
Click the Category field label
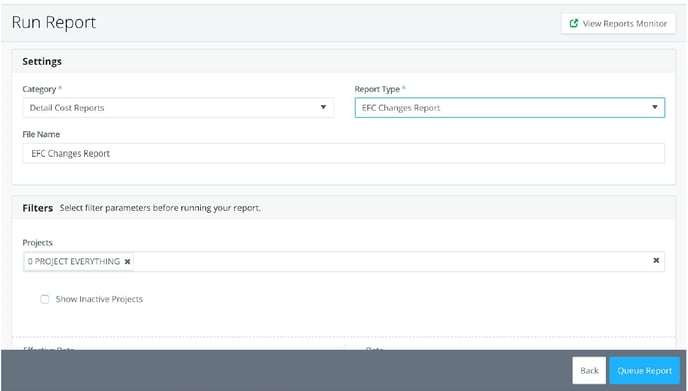pyautogui.click(x=39, y=89)
